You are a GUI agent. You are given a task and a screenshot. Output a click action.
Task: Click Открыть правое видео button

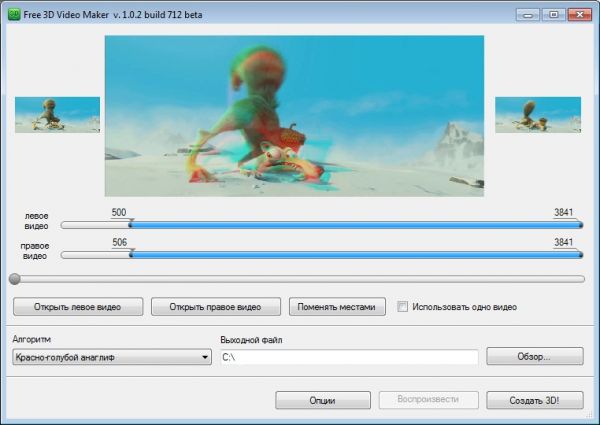click(216, 307)
